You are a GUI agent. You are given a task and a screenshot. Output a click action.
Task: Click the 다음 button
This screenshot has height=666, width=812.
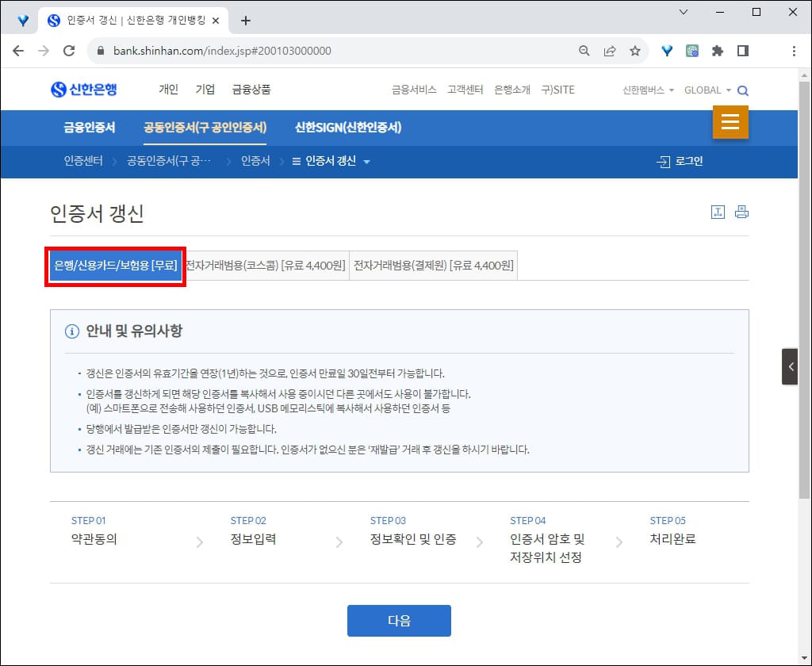point(399,621)
